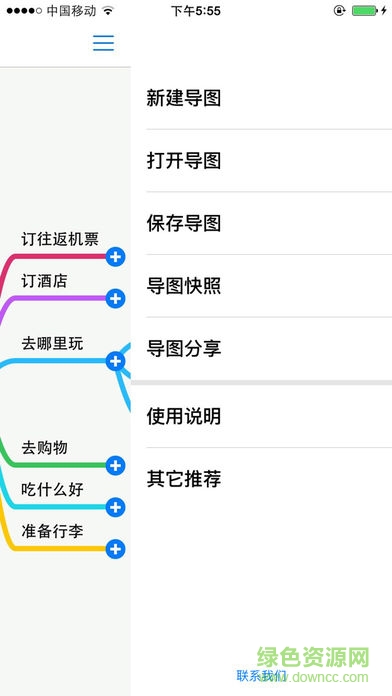
Task: Select the 订往返机票 node label
Action: pyautogui.click(x=60, y=239)
